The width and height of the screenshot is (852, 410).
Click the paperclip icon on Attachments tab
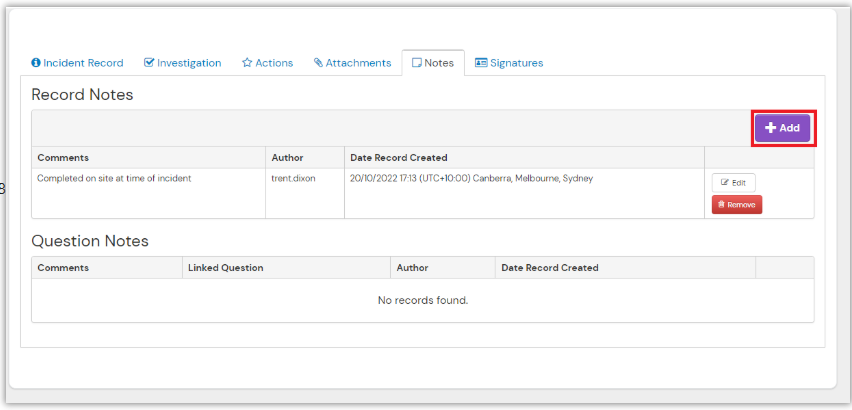pyautogui.click(x=318, y=63)
